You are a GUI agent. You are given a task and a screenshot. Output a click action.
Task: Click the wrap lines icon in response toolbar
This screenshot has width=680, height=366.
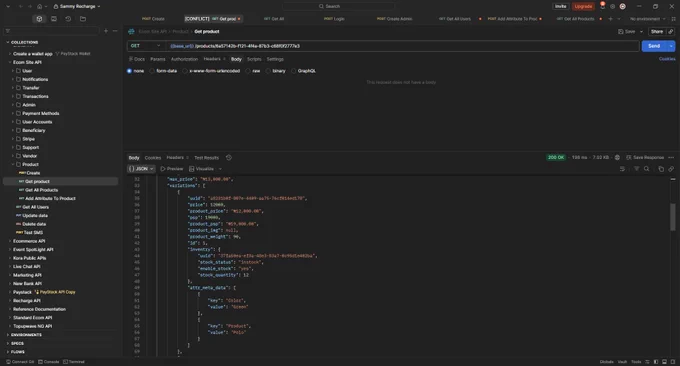tap(622, 169)
